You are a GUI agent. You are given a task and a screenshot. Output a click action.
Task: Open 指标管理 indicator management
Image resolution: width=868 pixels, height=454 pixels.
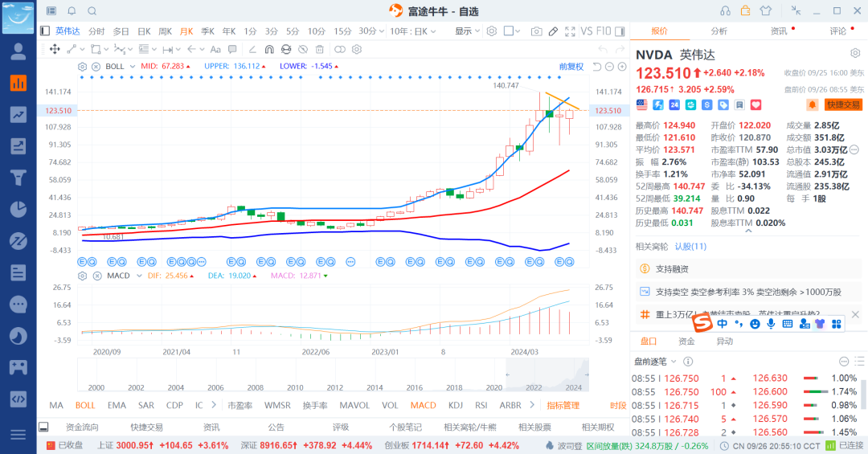(563, 405)
